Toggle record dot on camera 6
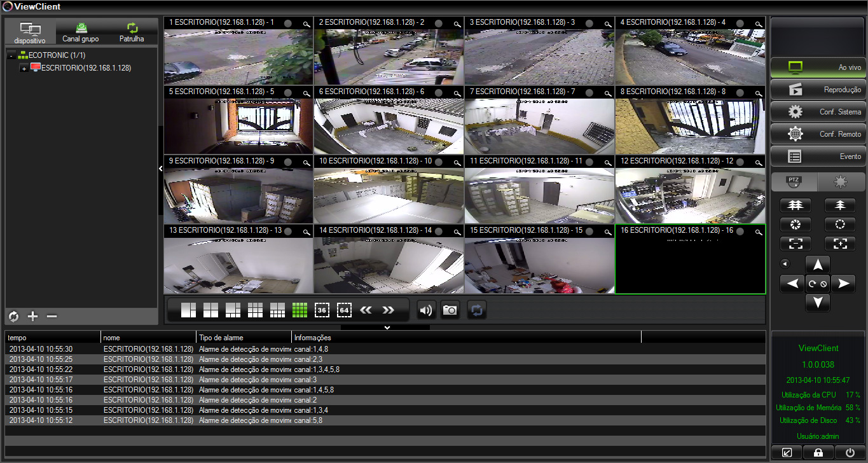This screenshot has width=868, height=463. pyautogui.click(x=438, y=92)
